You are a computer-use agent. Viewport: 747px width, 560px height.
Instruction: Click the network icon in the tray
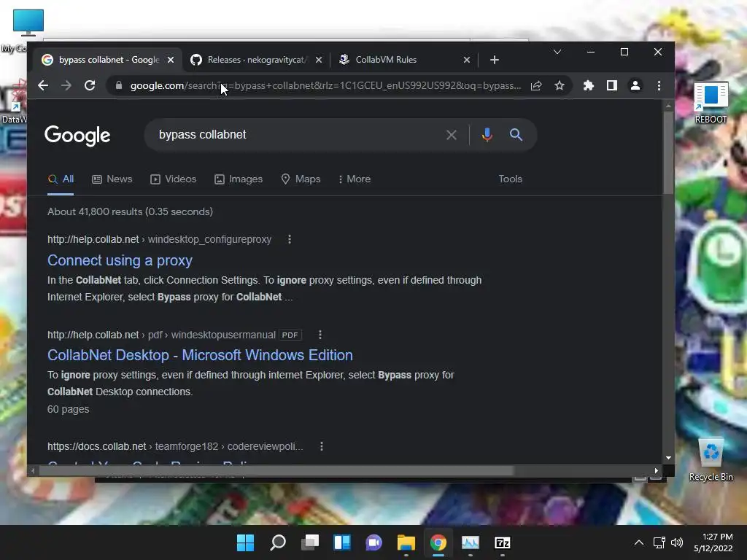tap(659, 542)
